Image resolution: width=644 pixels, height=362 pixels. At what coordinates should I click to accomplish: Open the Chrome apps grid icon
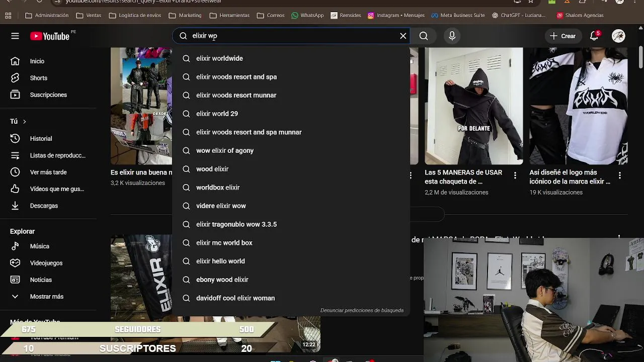[8, 16]
